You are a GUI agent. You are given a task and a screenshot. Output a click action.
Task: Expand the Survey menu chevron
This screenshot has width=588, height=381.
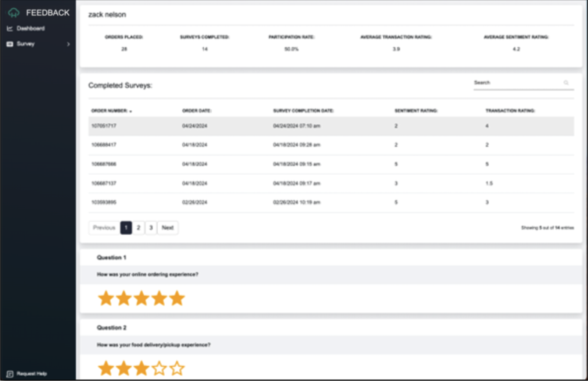(x=68, y=44)
